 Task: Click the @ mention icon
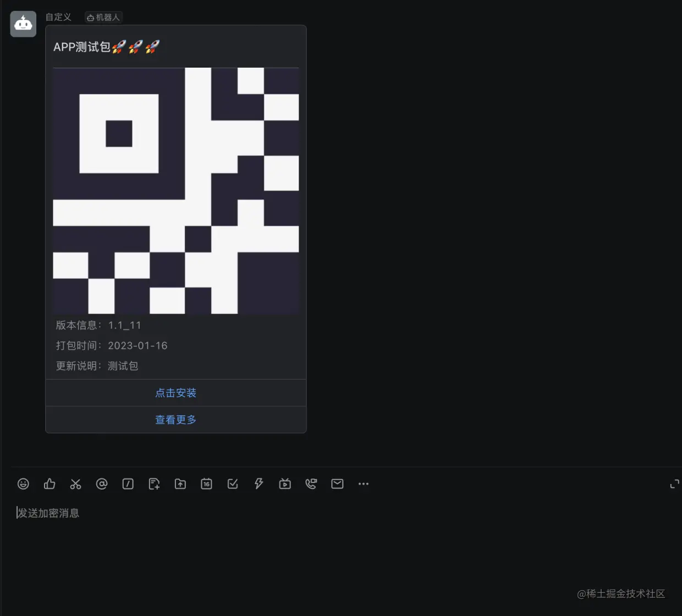pos(102,484)
